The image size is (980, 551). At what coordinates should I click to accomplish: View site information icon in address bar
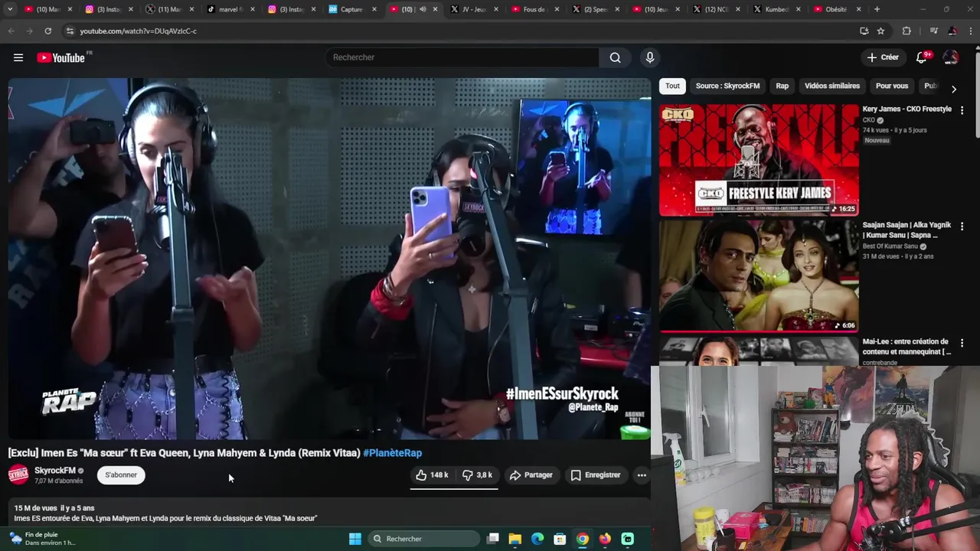point(70,31)
